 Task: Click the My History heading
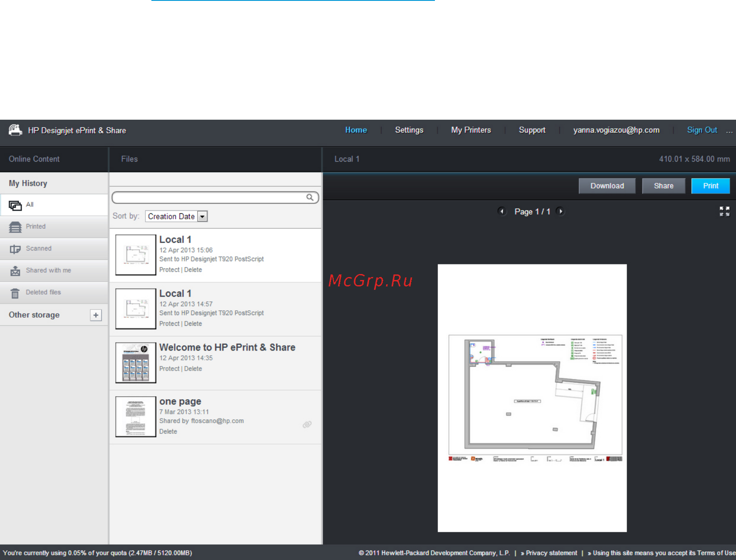[28, 183]
